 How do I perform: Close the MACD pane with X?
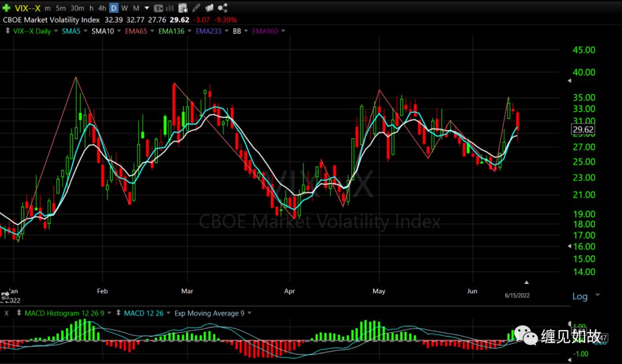[x=6, y=313]
